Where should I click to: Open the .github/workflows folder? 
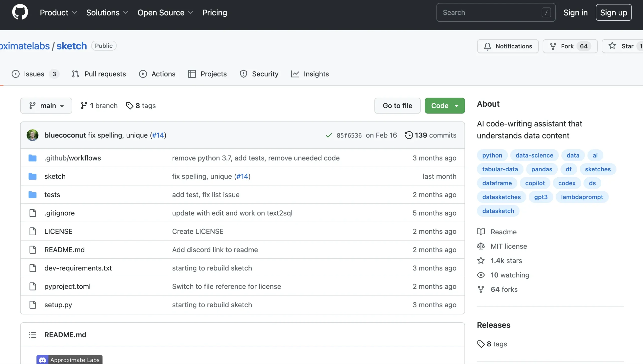[73, 158]
